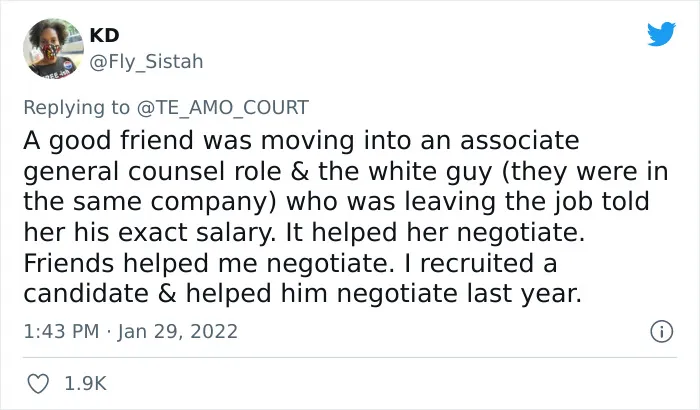Viewport: 700px width, 410px height.
Task: Click the line starting "general counsel role"
Action: pyautogui.click(x=346, y=172)
